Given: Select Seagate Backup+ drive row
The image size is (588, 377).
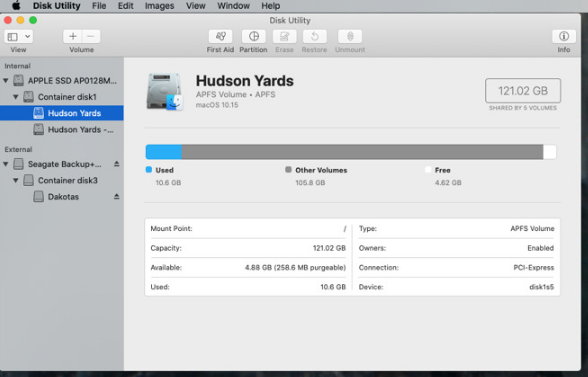Looking at the screenshot, I should [62, 164].
